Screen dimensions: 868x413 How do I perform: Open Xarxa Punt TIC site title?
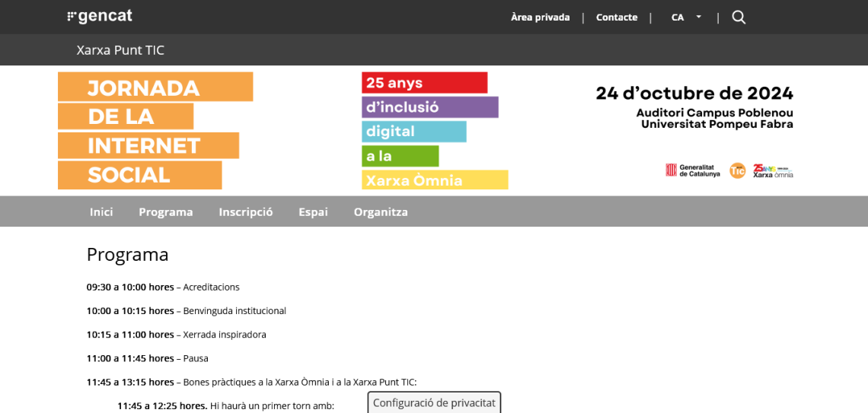click(x=120, y=50)
